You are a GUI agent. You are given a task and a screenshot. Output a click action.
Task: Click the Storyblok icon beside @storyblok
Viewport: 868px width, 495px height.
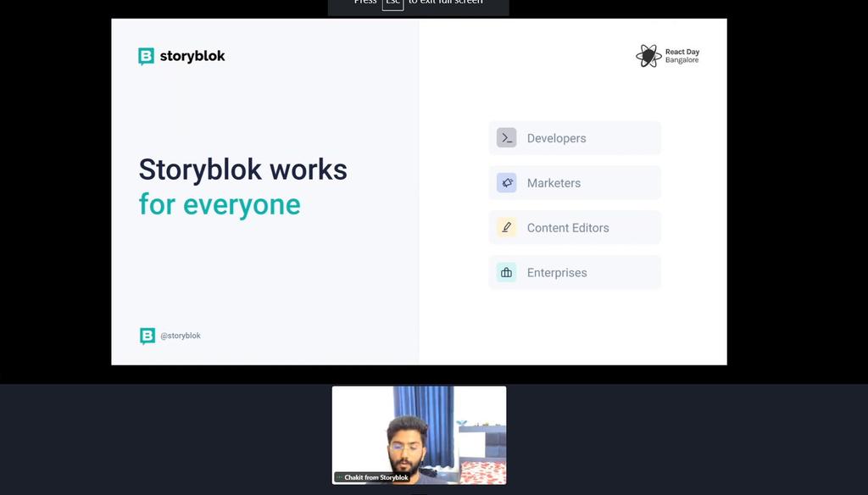147,336
